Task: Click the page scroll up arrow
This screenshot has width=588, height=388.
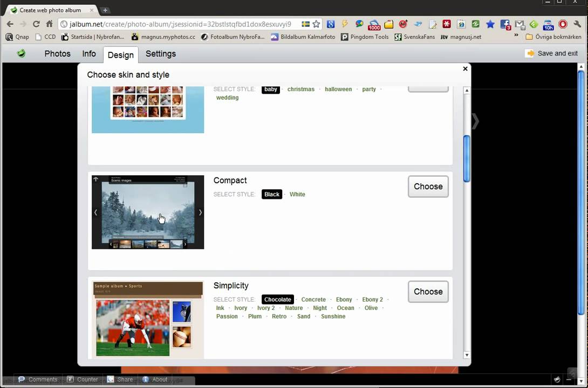Action: tap(581, 67)
